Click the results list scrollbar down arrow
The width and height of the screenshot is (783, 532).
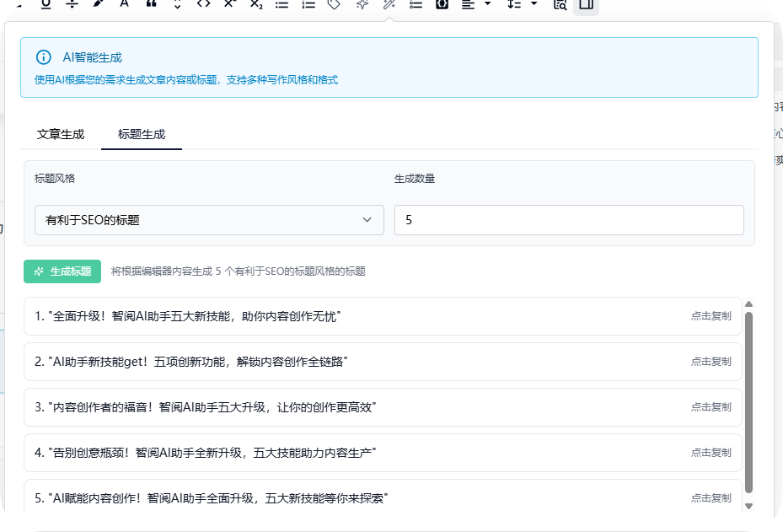point(748,506)
